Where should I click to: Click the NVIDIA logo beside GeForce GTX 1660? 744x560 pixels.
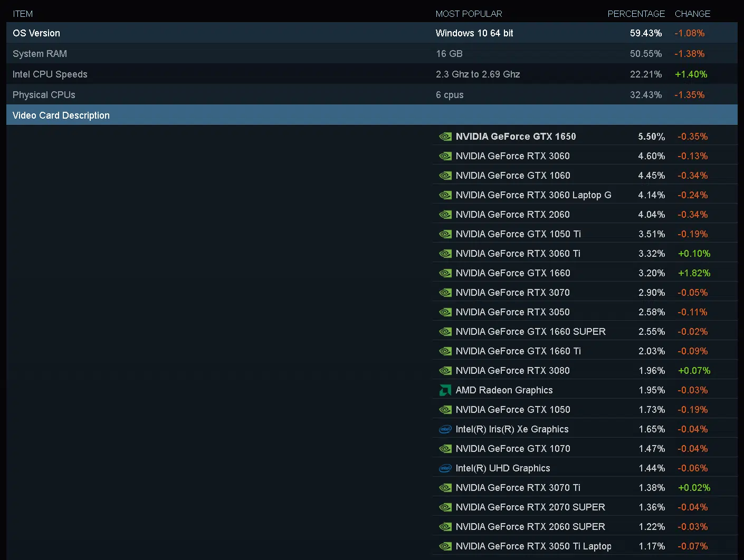pyautogui.click(x=445, y=273)
